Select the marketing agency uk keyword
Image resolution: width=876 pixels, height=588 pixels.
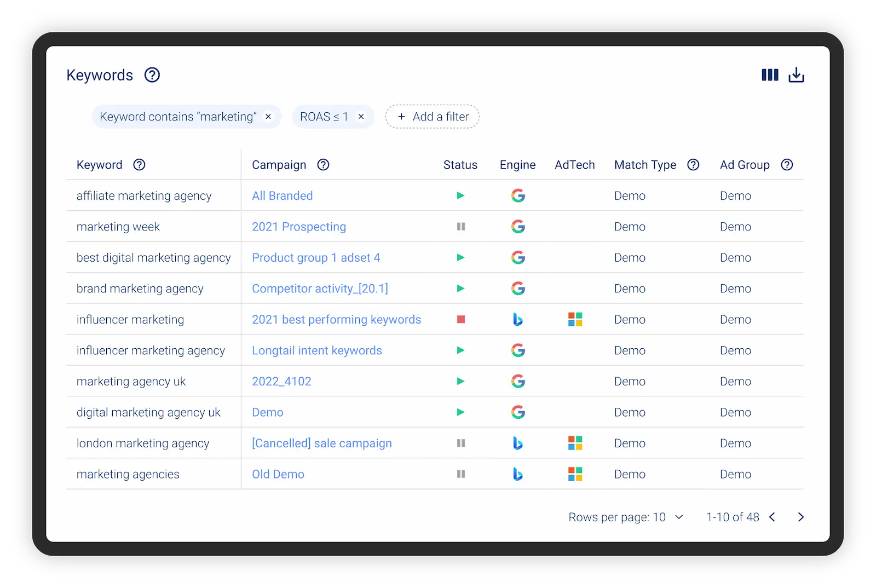pos(131,382)
